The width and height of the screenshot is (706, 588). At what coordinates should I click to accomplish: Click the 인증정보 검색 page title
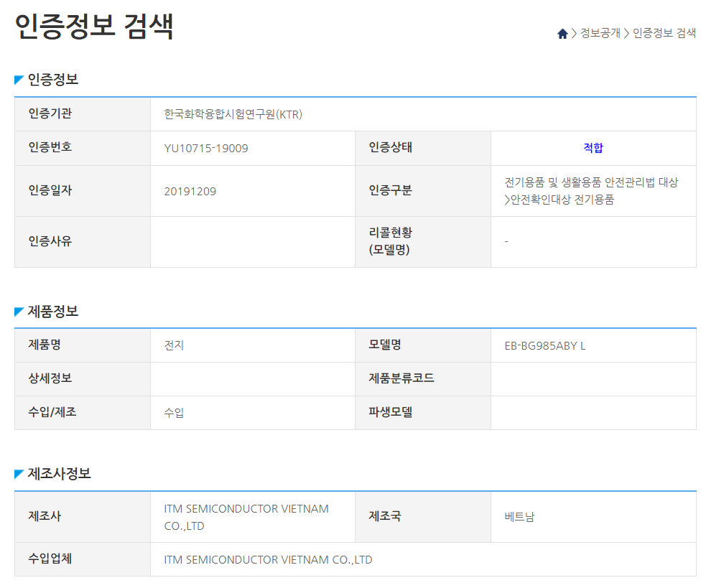pyautogui.click(x=94, y=27)
